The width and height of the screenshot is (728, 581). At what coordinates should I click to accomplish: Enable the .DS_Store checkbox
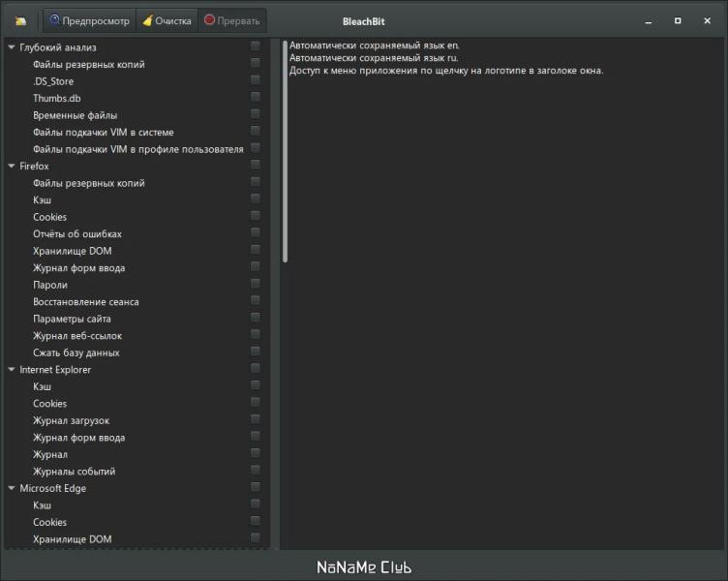coord(256,79)
